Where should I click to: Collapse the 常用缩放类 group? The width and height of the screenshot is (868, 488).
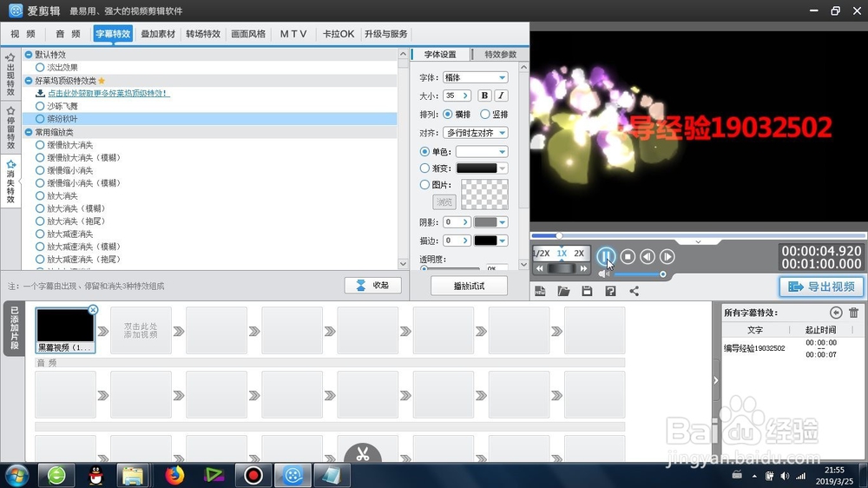click(29, 132)
